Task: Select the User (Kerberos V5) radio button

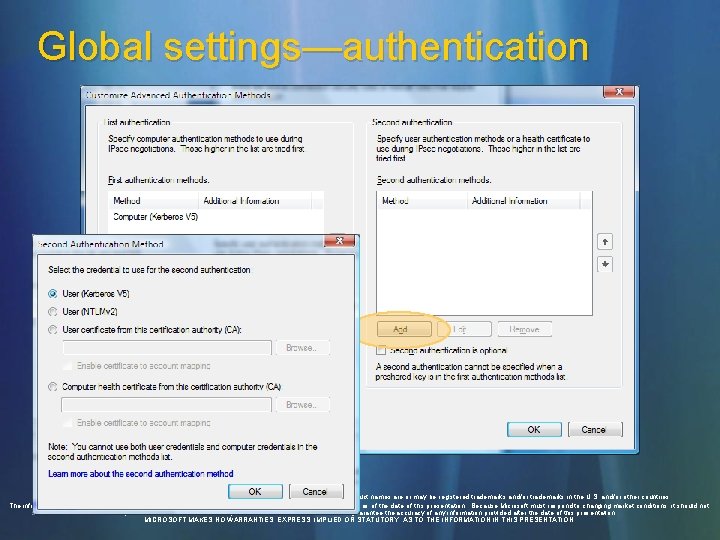Action: [53, 293]
